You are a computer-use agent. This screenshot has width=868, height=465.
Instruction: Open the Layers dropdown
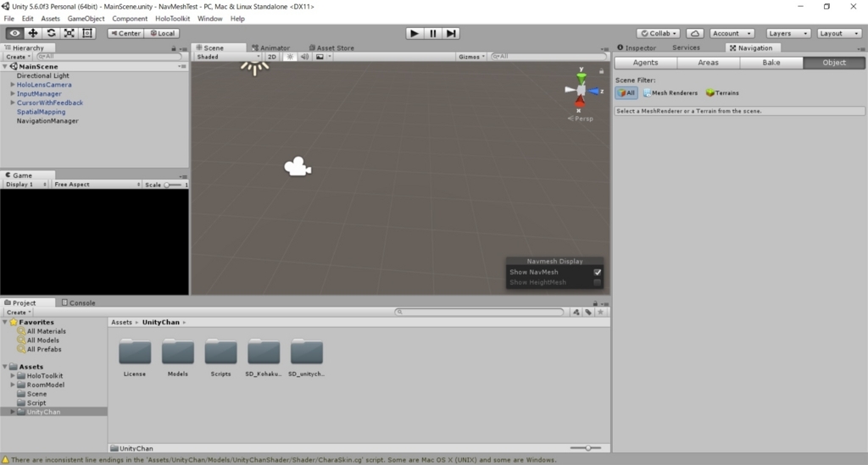(788, 33)
